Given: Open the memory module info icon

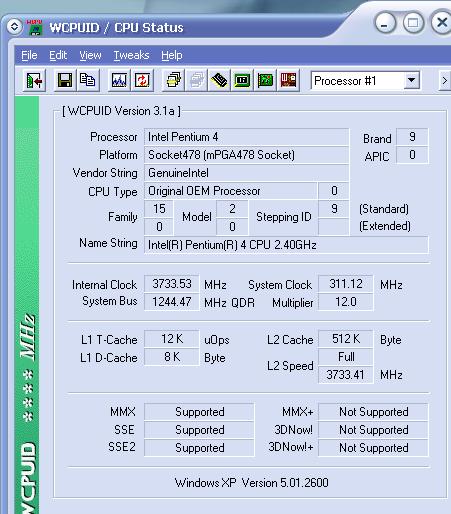Looking at the screenshot, I should coord(219,80).
